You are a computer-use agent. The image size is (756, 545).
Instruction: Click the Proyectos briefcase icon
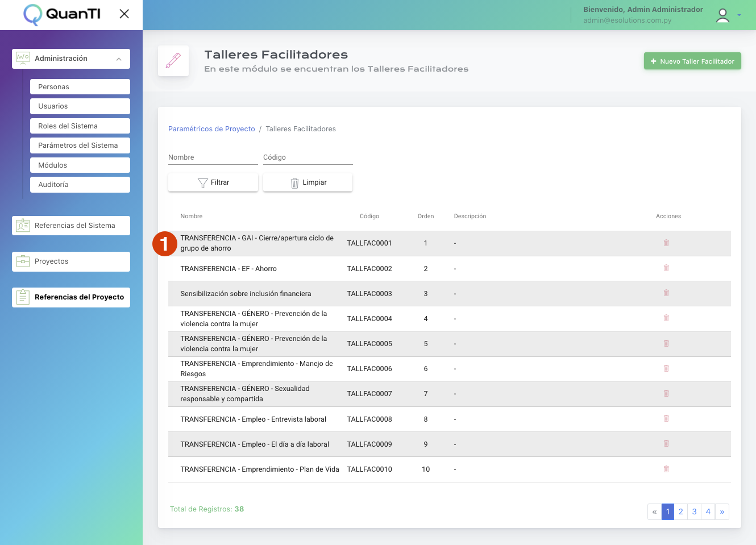23,261
